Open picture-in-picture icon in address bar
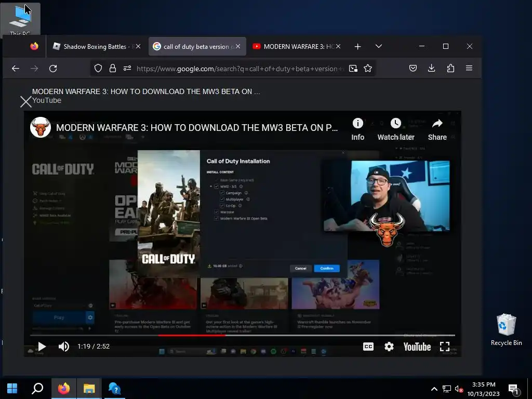Screen dimensions: 532x399 coord(353,69)
